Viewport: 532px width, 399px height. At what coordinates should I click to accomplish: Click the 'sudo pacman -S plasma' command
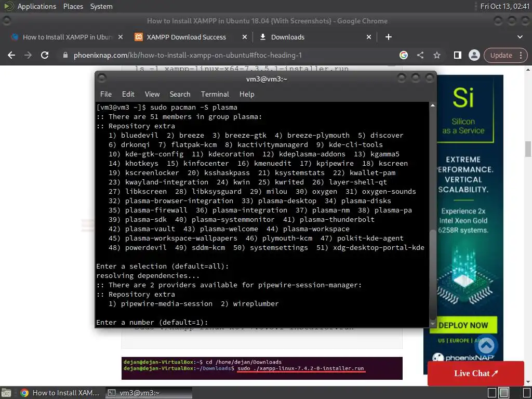pyautogui.click(x=194, y=108)
